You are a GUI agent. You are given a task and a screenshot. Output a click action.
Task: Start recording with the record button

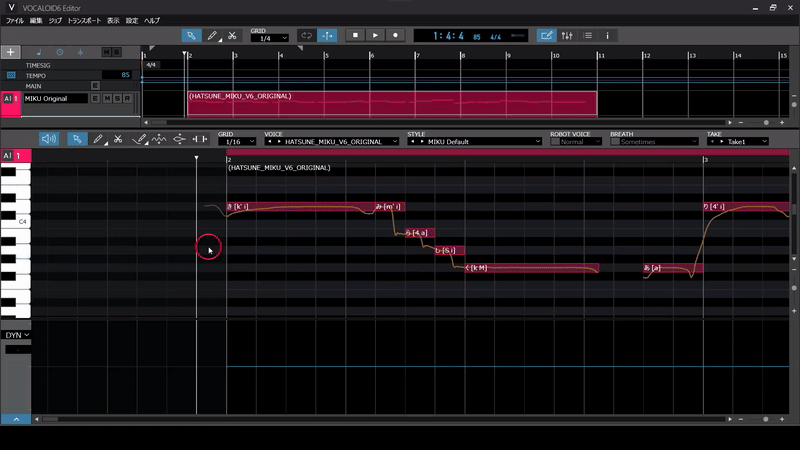click(395, 36)
